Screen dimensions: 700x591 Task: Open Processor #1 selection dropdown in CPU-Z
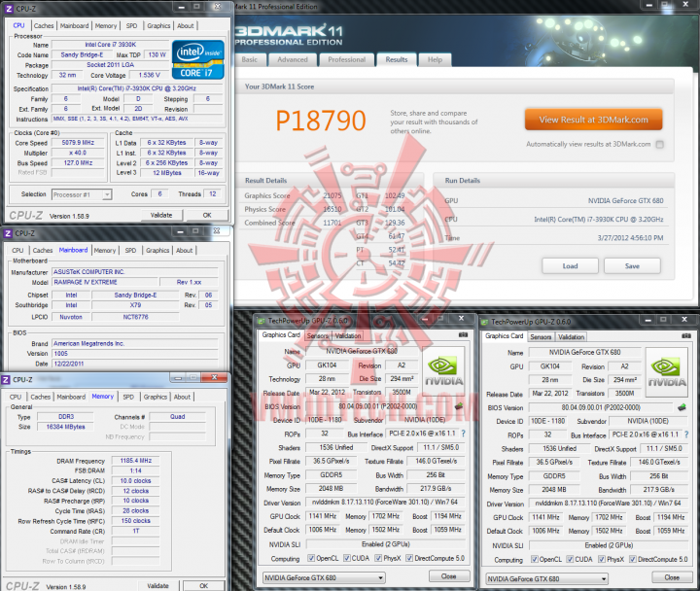click(x=82, y=194)
